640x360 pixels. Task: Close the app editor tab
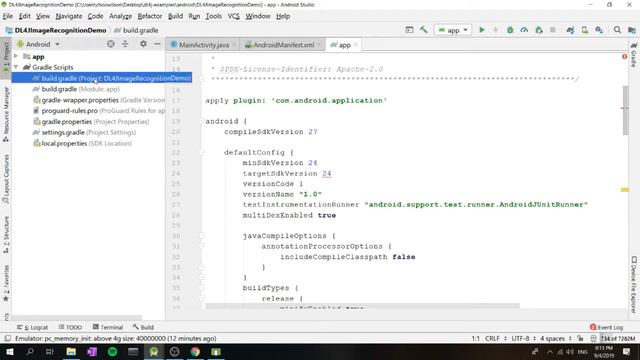(356, 45)
